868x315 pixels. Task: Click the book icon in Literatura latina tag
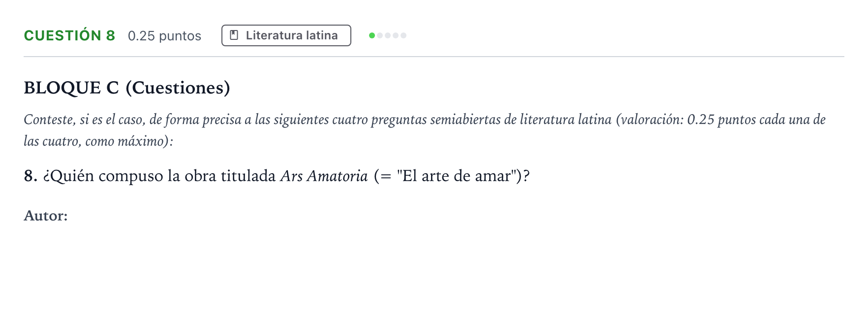[234, 35]
